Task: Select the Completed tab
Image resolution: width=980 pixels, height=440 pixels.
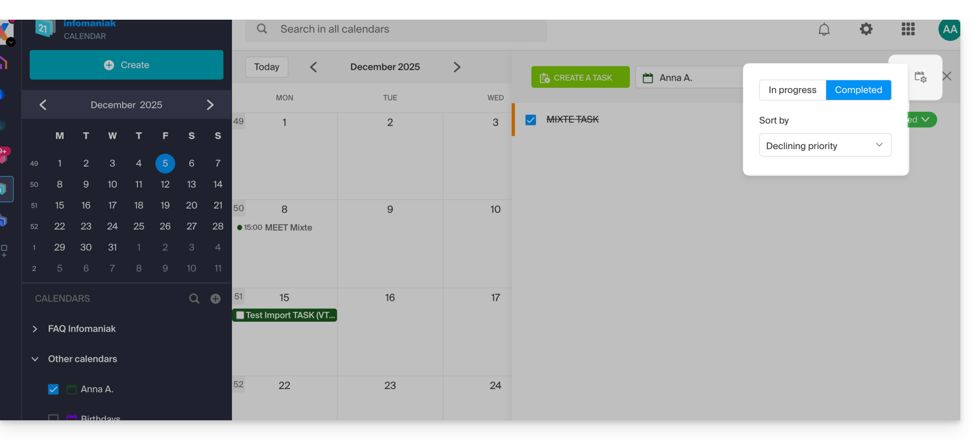Action: [x=858, y=90]
